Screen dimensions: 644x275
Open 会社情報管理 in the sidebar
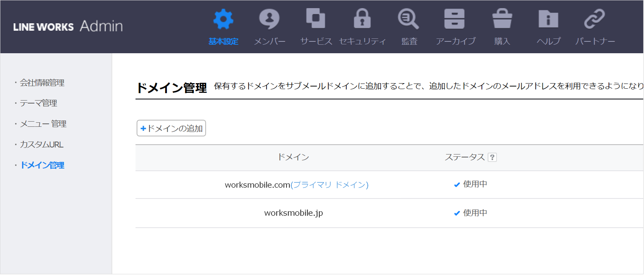pos(42,83)
